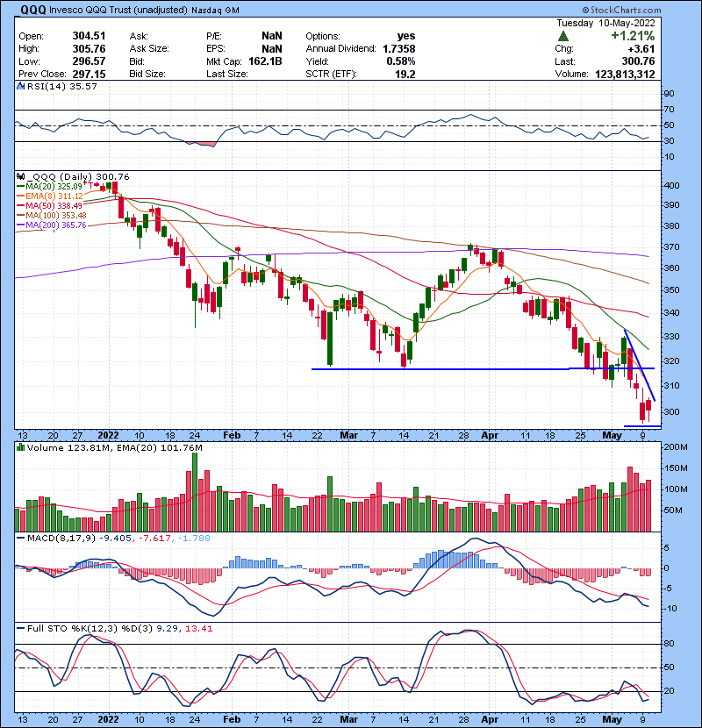
Task: Click the 'Last Size:' label
Action: 227,74
